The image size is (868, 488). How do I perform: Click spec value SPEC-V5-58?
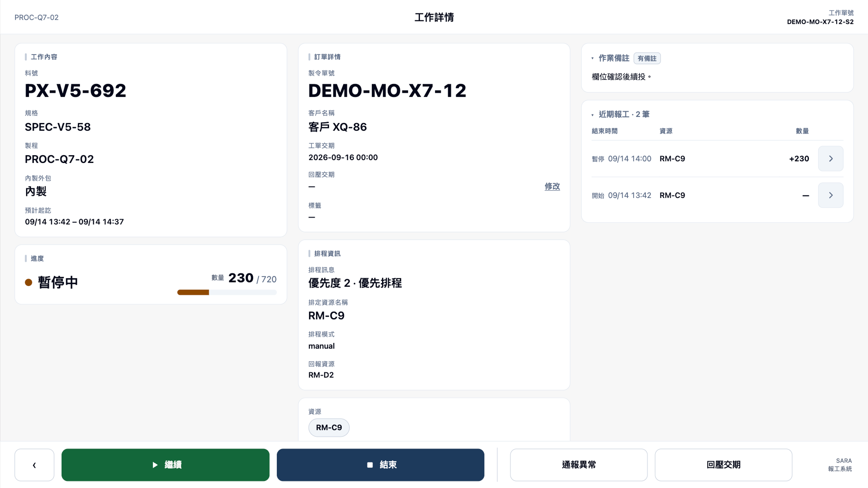[x=58, y=127]
